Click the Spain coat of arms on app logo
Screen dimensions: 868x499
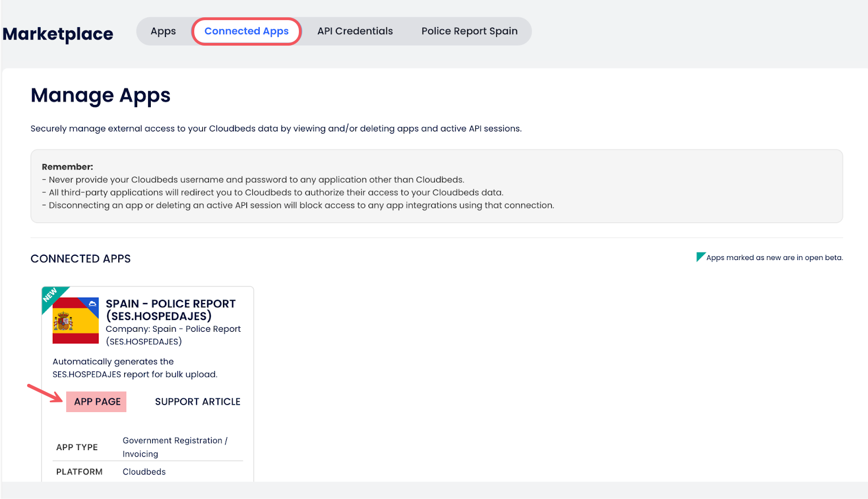63,321
